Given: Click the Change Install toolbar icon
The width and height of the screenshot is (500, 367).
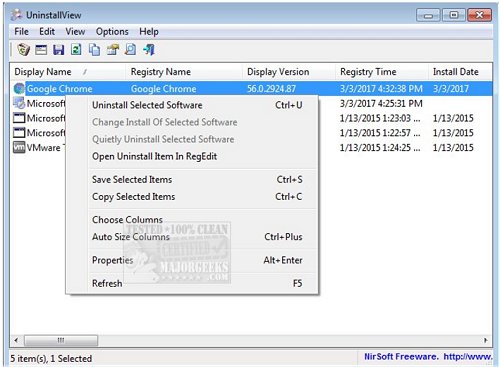Looking at the screenshot, I should pos(41,50).
